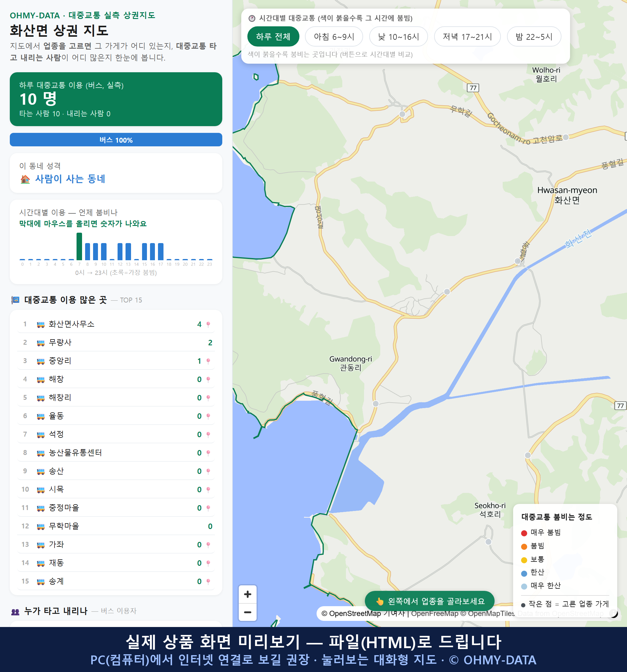The image size is (627, 672).
Task: Click the 화산면 Hwasan-myeon map label
Action: 567,195
